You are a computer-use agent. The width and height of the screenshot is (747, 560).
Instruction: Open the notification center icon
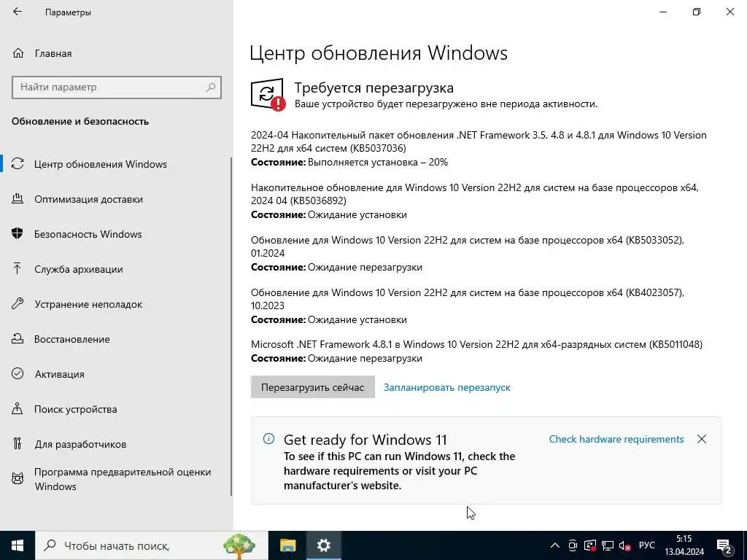tap(724, 545)
